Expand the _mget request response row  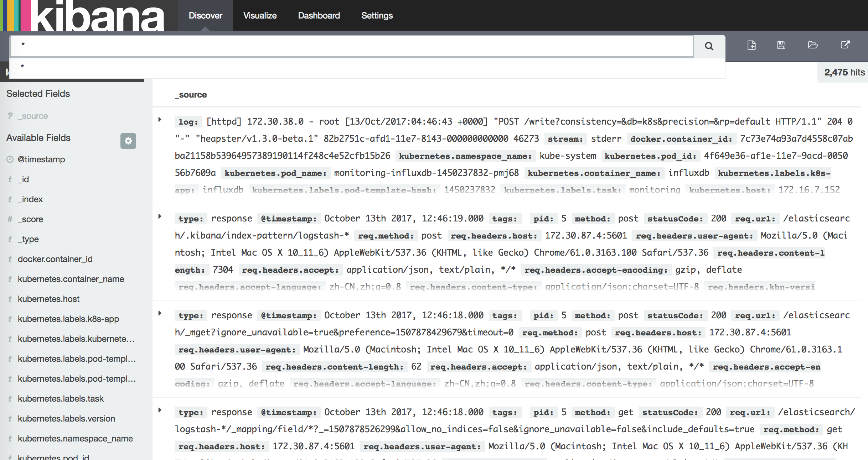[160, 313]
